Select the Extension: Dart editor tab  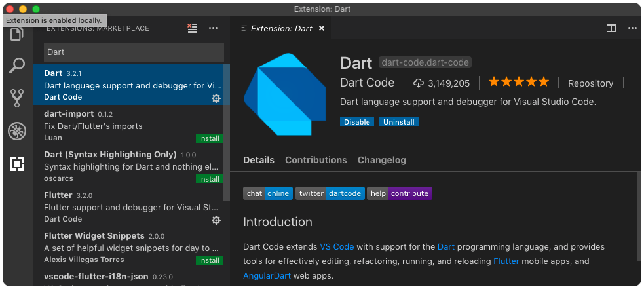tap(282, 28)
